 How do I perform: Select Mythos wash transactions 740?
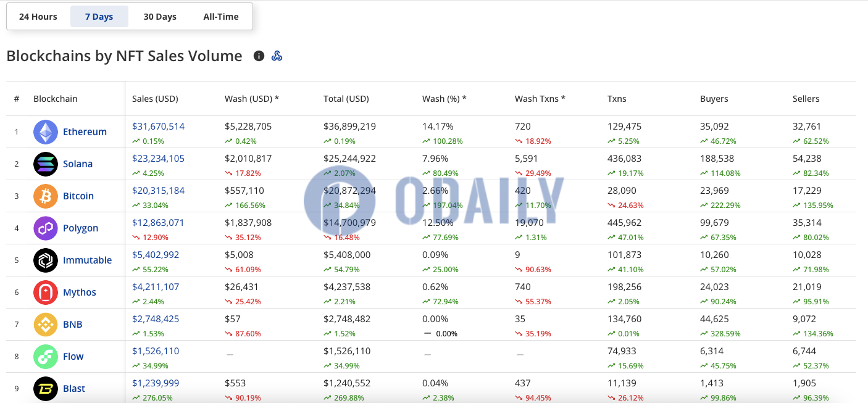(523, 287)
